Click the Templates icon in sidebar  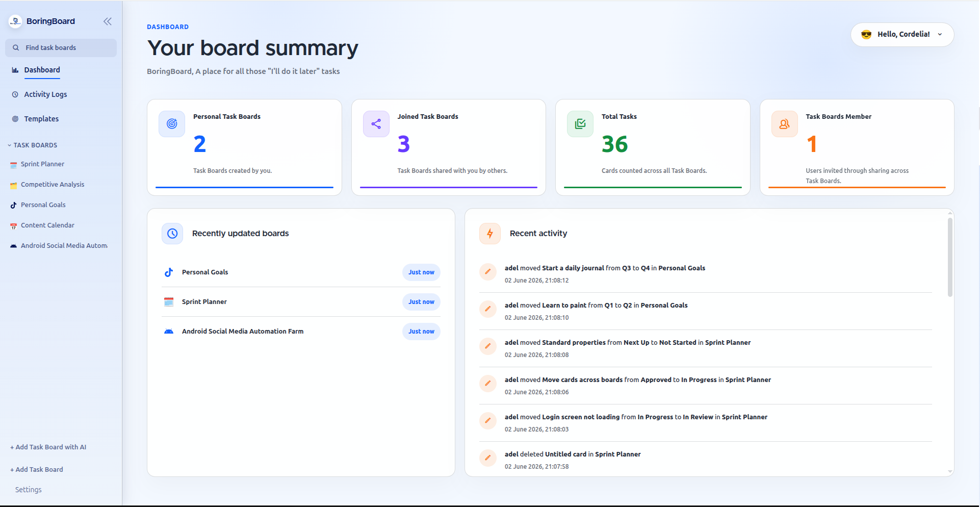[15, 119]
